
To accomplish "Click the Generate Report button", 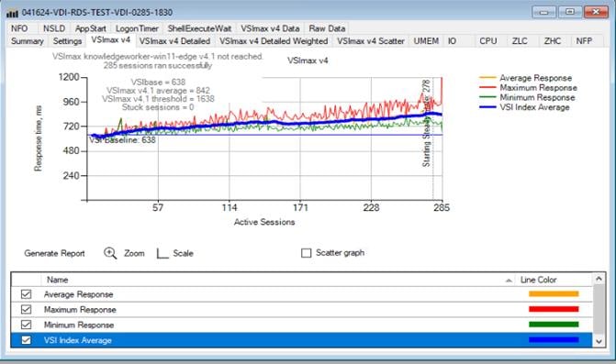I will point(54,253).
